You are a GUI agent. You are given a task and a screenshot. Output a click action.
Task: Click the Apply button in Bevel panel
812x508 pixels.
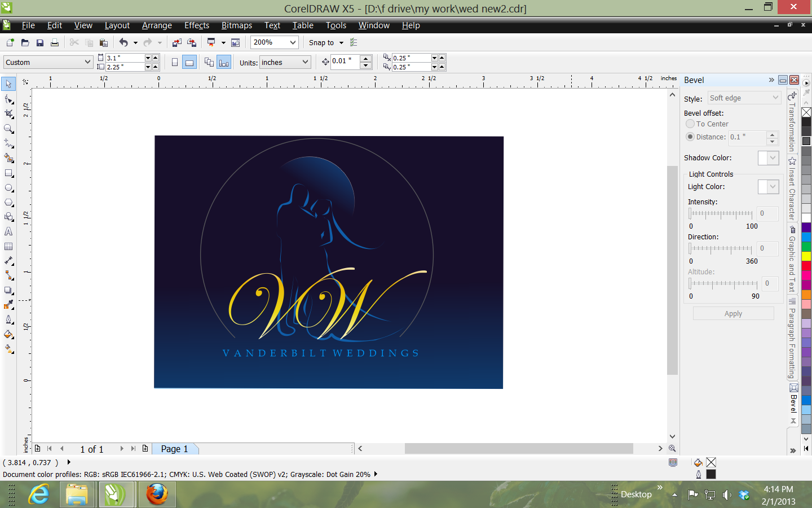click(733, 314)
